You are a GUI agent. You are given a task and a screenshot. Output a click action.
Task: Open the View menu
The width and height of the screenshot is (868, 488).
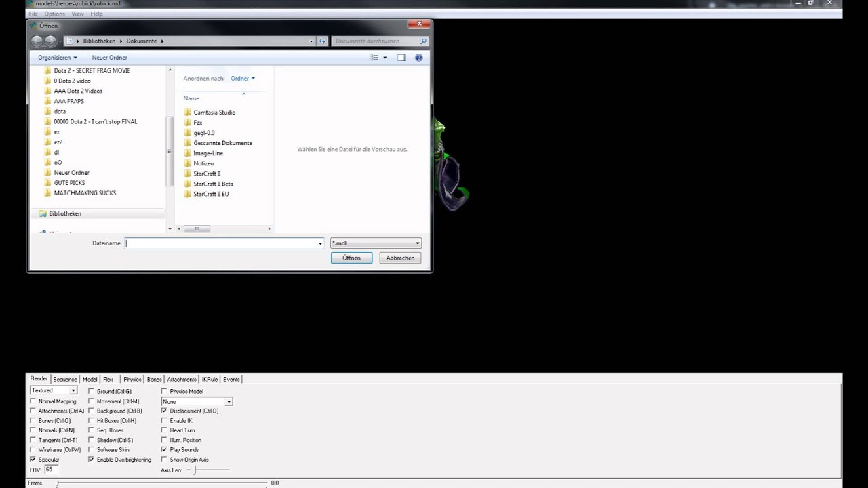(x=77, y=14)
